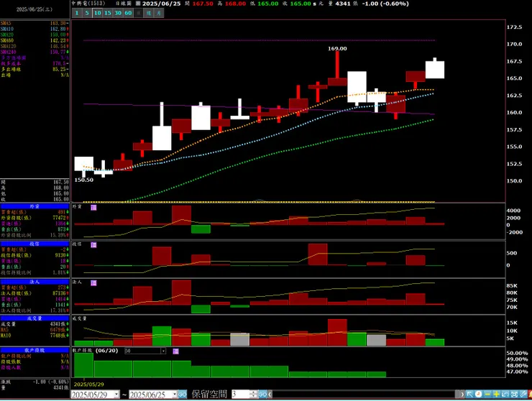
Task: Click GO button next to end date
Action: (x=183, y=395)
